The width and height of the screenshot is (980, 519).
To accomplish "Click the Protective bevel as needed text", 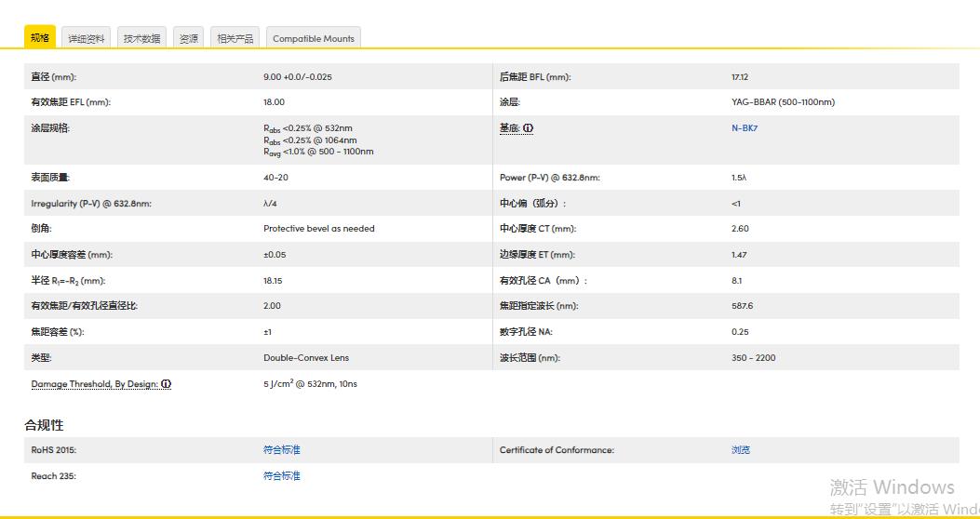I will click(x=318, y=229).
